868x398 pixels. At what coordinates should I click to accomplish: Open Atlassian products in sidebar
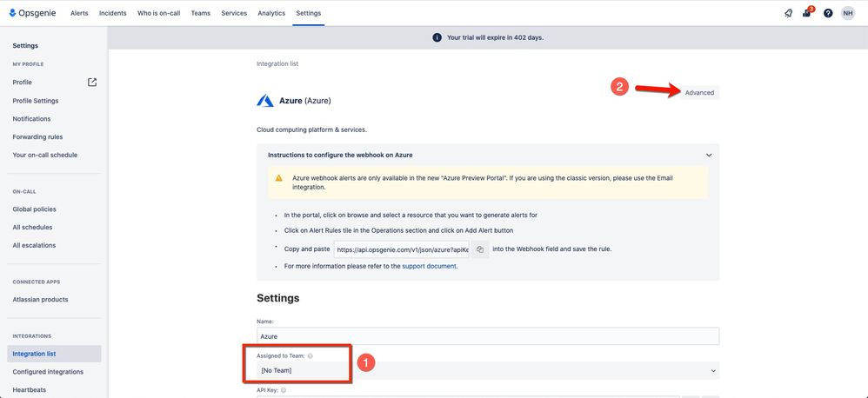pos(40,300)
